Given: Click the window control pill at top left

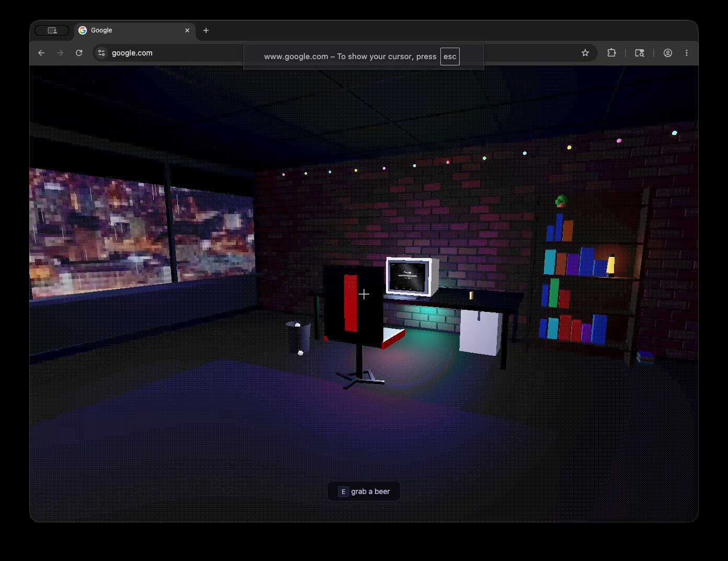Looking at the screenshot, I should point(52,30).
